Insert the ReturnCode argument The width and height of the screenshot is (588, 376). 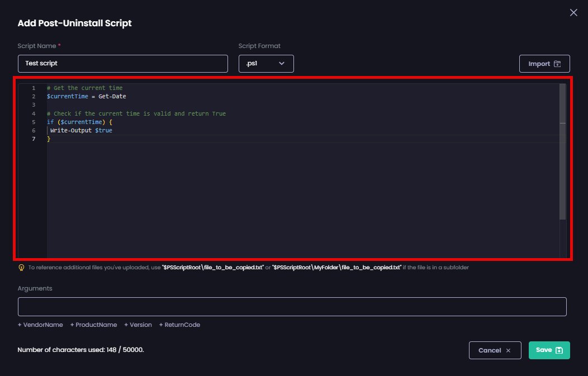179,325
